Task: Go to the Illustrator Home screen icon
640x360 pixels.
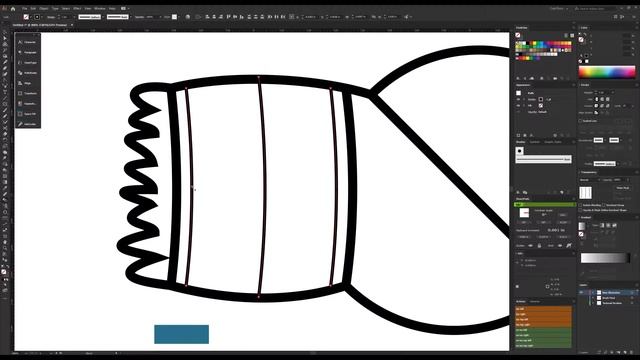Action: (x=13, y=8)
